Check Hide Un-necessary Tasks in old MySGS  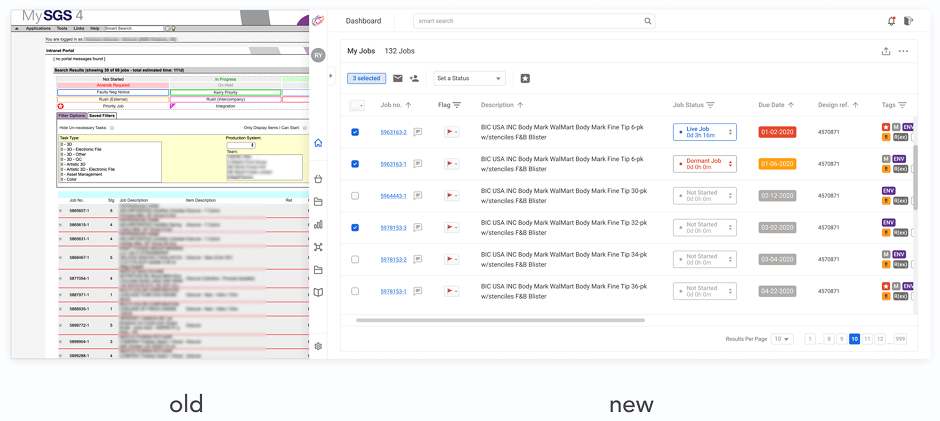(112, 128)
